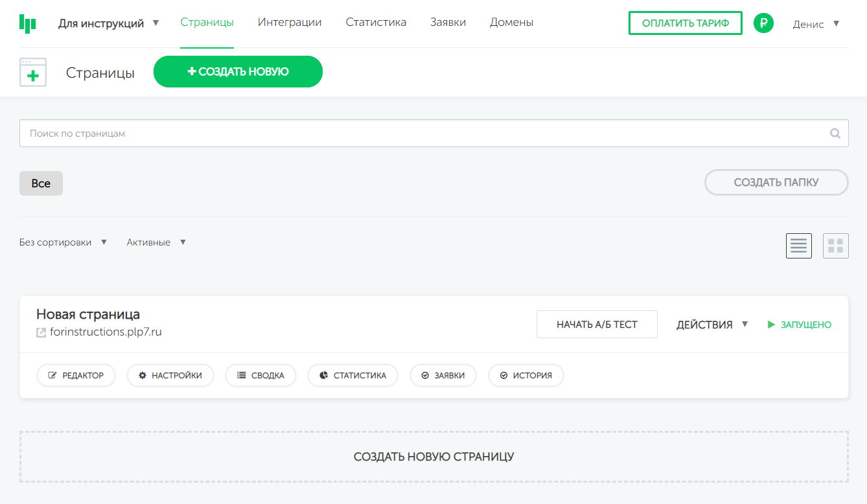Toggle the Запущено page status

(x=800, y=325)
